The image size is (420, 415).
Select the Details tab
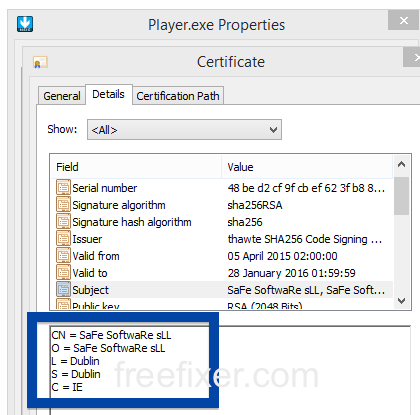(x=109, y=94)
